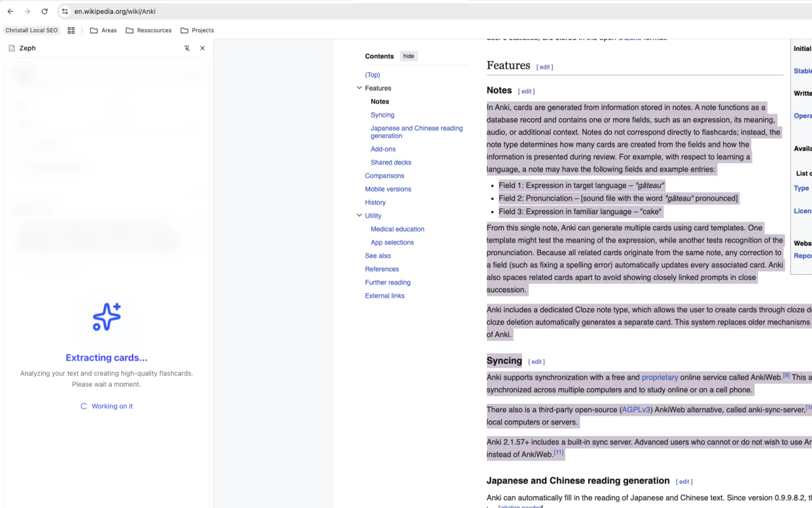Click the browser back arrow

point(10,11)
